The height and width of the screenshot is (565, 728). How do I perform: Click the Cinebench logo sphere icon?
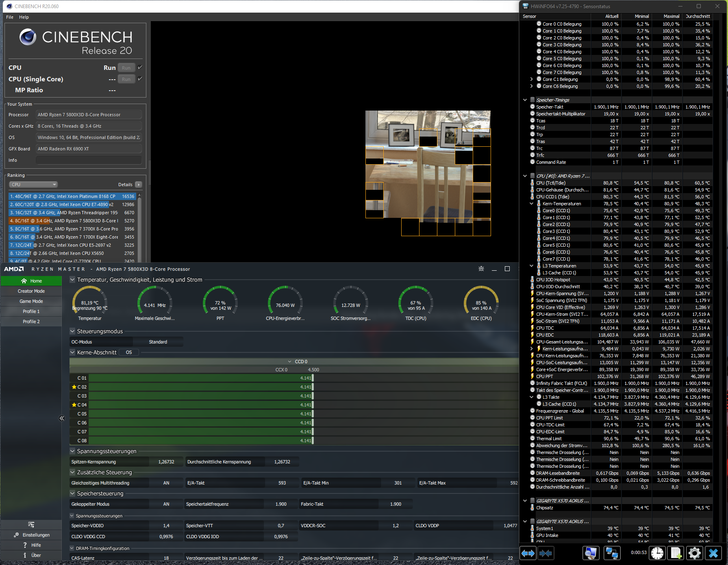pos(28,37)
